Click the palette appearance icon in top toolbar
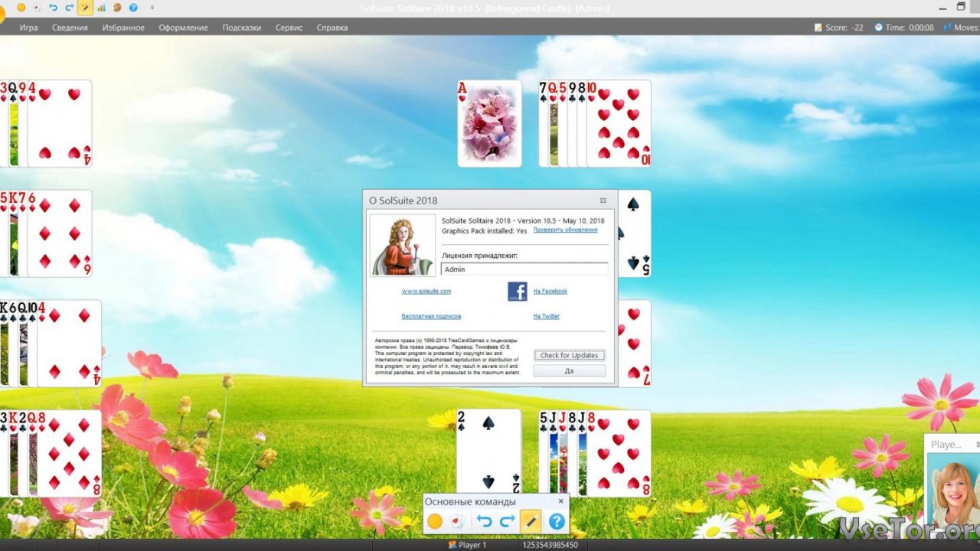Image resolution: width=980 pixels, height=551 pixels. 117,7
